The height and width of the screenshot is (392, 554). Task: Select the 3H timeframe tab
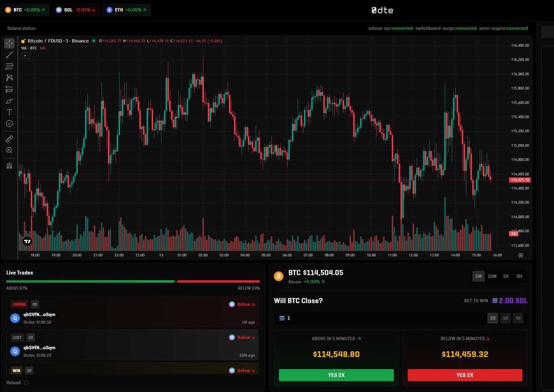519,276
